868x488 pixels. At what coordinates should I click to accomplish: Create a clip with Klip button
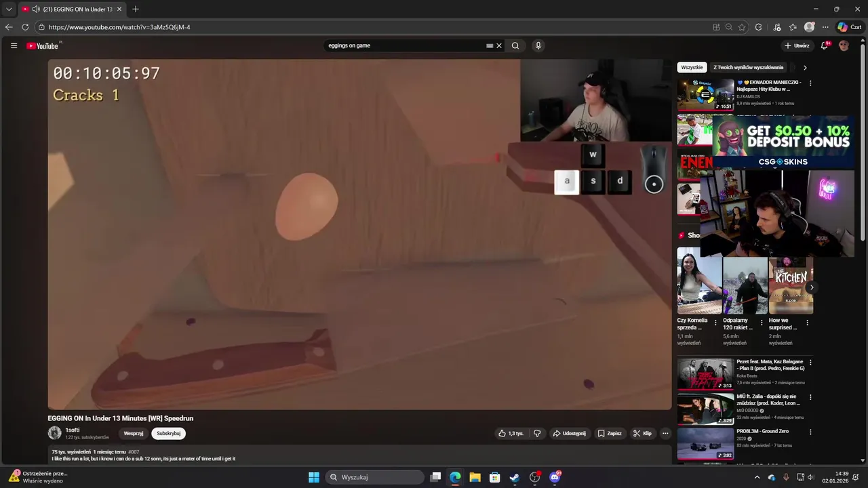click(642, 433)
